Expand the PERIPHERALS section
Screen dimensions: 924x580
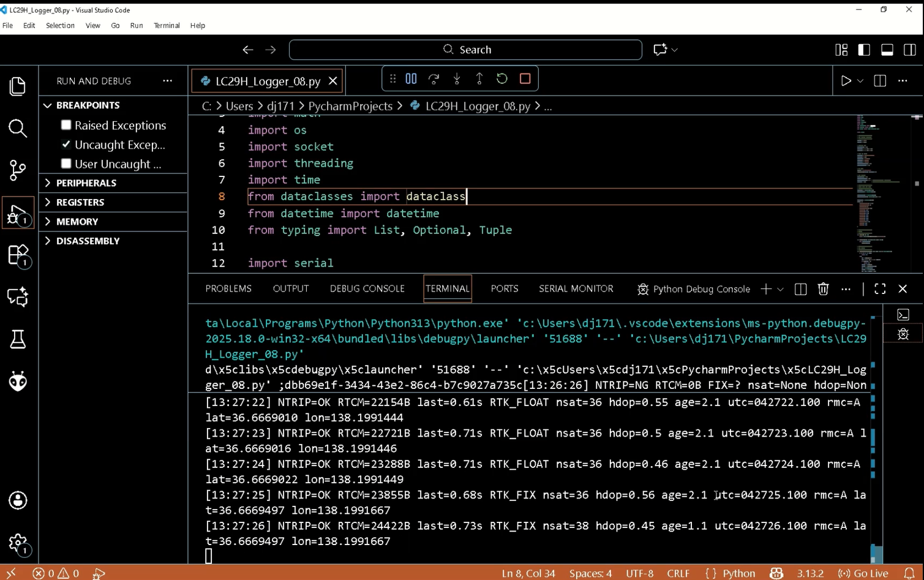coord(86,183)
